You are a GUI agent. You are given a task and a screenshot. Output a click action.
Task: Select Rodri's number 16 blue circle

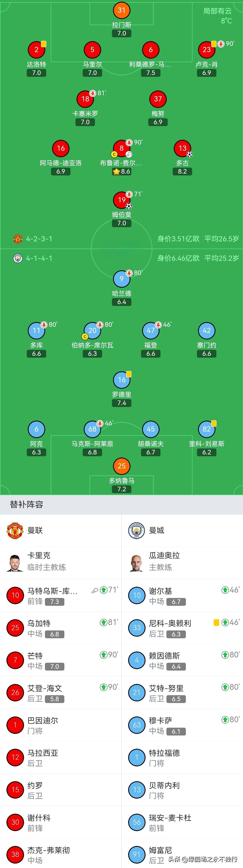coord(122,380)
